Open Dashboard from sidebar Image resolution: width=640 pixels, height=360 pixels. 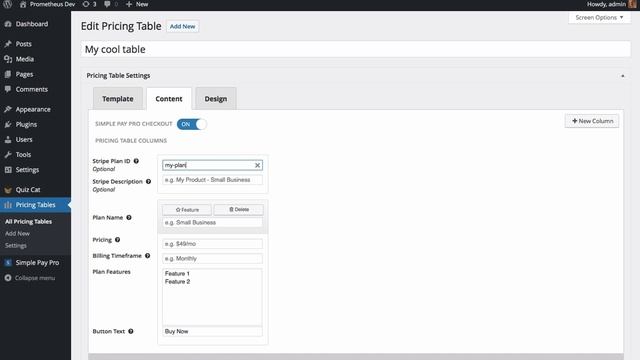pyautogui.click(x=32, y=24)
